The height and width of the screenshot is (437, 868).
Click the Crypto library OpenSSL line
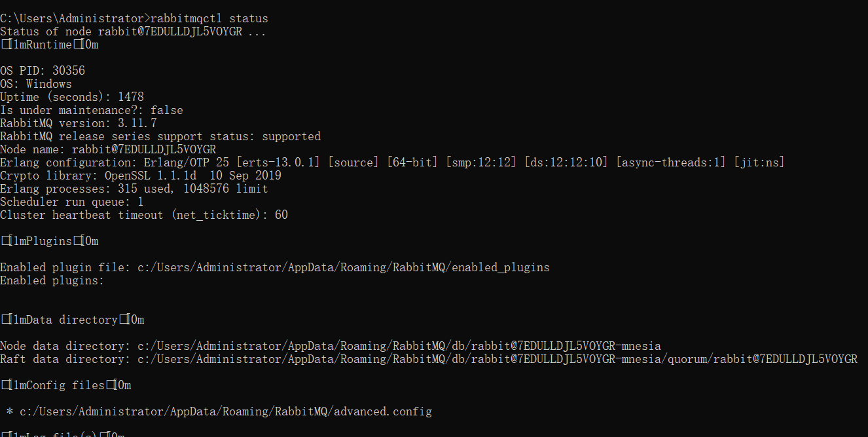(x=141, y=176)
